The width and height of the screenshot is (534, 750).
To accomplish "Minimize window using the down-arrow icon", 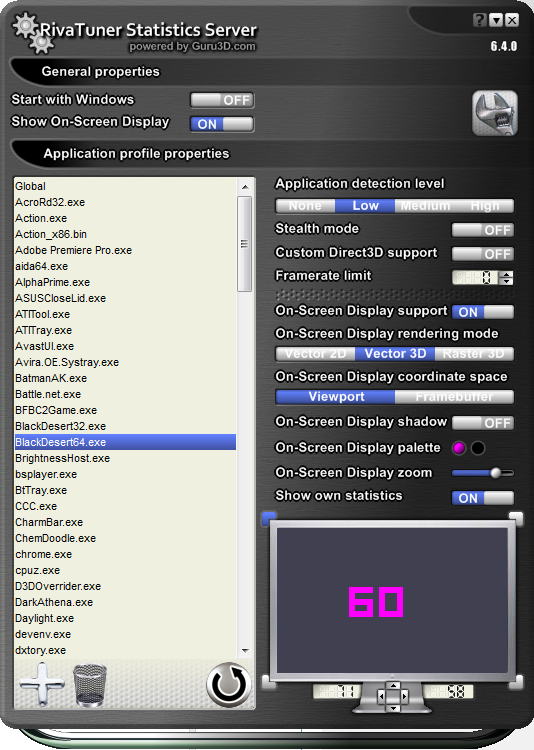I will click(496, 20).
